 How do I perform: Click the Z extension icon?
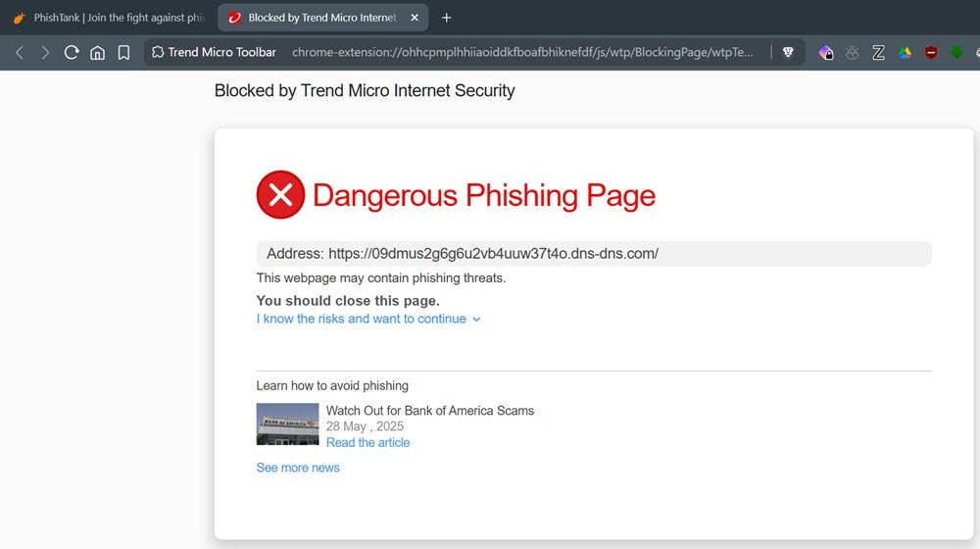tap(878, 52)
